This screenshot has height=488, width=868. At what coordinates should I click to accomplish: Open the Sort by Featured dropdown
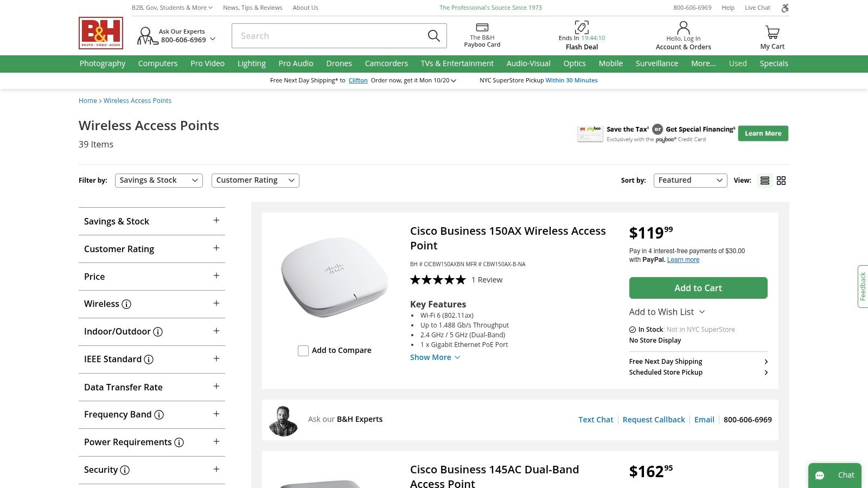(690, 181)
